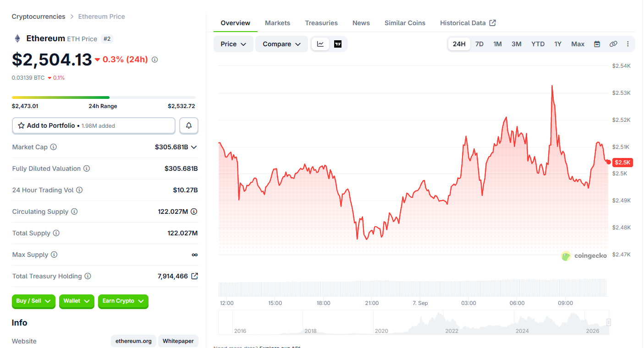Screen dimensions: 644x348
Task: Click the $10.27B trading volume value
Action: (185, 190)
